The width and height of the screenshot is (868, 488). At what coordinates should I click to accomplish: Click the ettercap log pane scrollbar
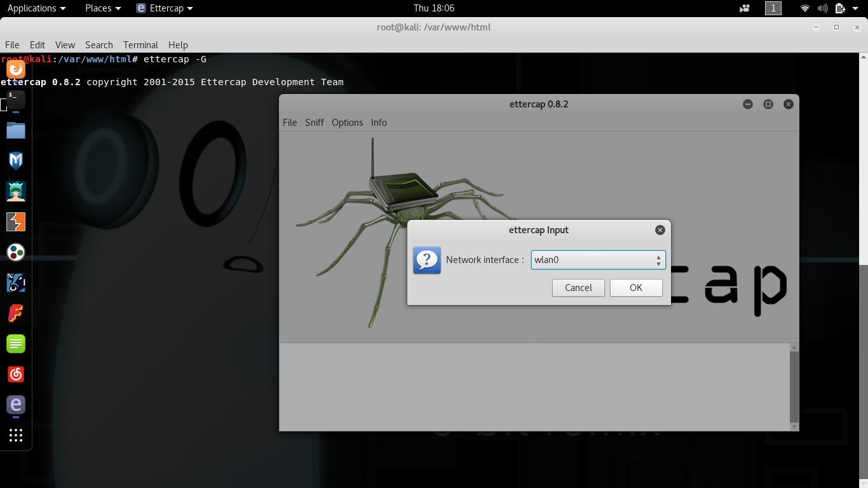[794, 386]
